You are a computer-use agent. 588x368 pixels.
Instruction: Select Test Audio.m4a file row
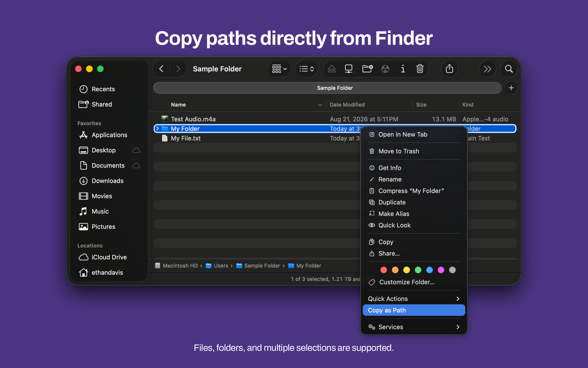pos(335,119)
